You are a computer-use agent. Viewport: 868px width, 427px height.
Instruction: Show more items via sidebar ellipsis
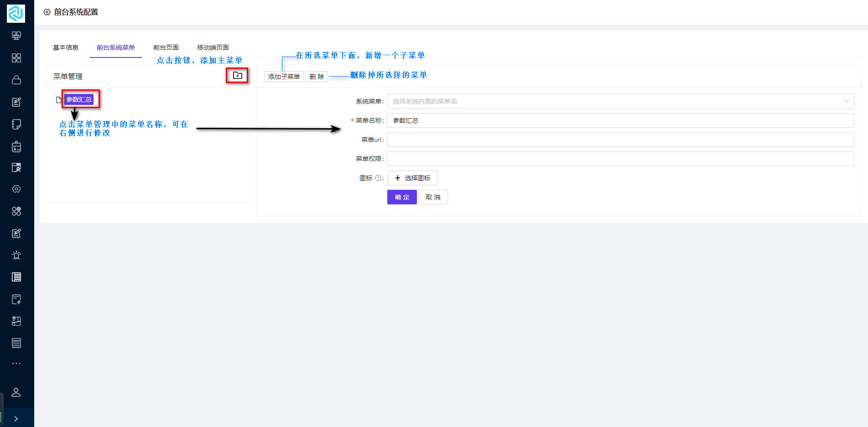tap(16, 364)
